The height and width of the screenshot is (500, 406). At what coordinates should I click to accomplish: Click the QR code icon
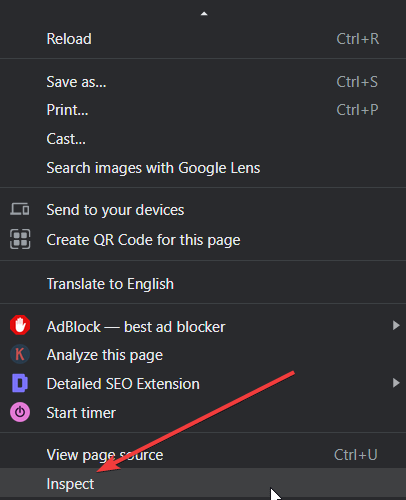(x=20, y=239)
